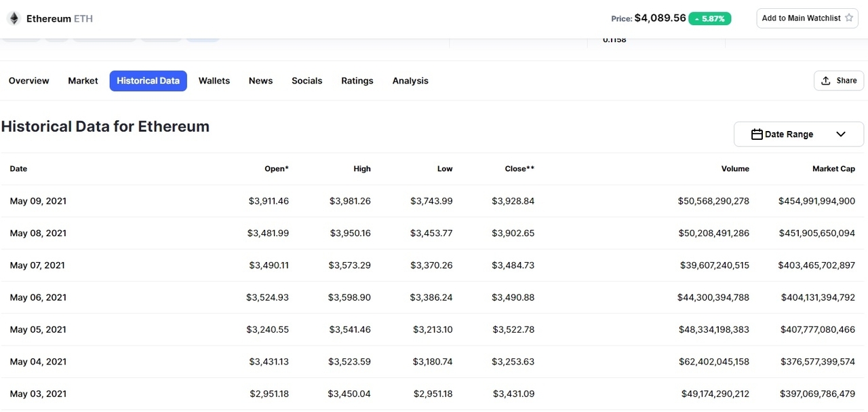Click the calendar icon beside Date Range
868x412 pixels.
point(757,134)
